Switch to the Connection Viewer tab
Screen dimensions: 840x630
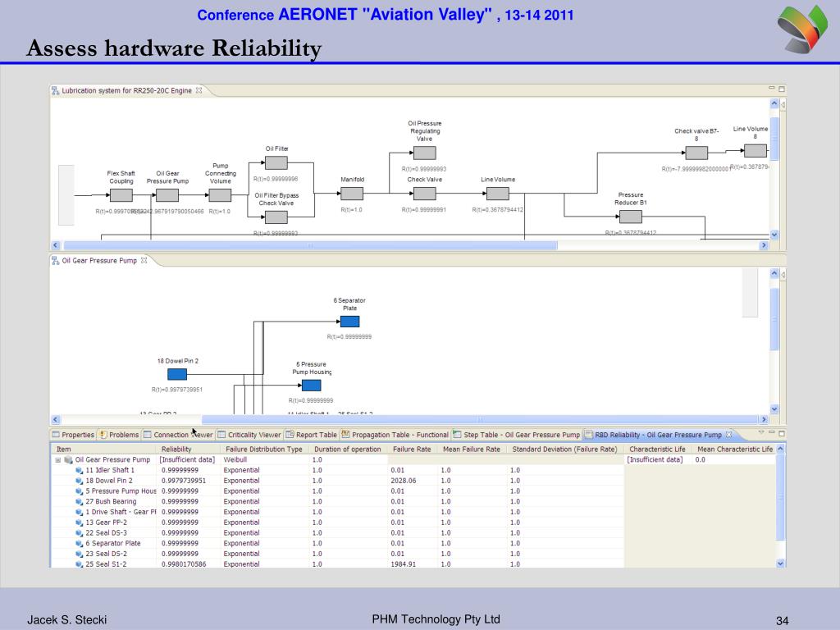178,435
